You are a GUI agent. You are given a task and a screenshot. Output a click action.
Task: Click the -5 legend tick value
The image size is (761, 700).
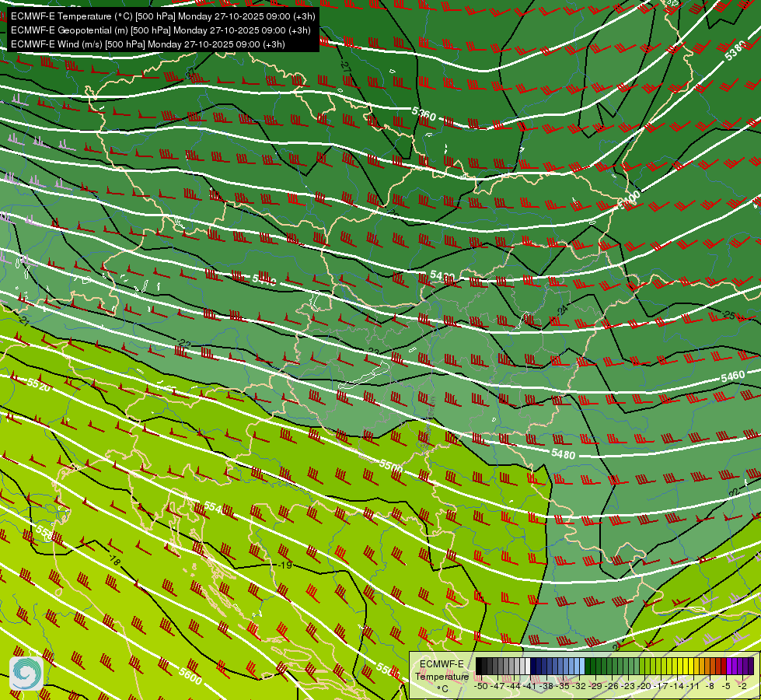[x=725, y=687]
